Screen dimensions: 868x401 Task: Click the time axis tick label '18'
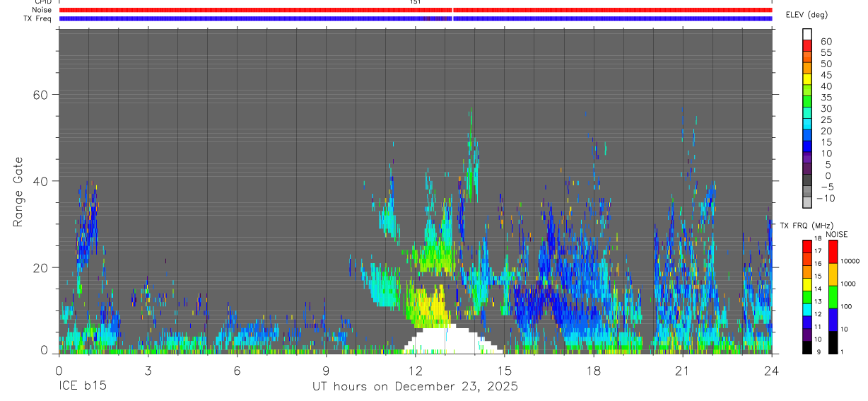(593, 371)
